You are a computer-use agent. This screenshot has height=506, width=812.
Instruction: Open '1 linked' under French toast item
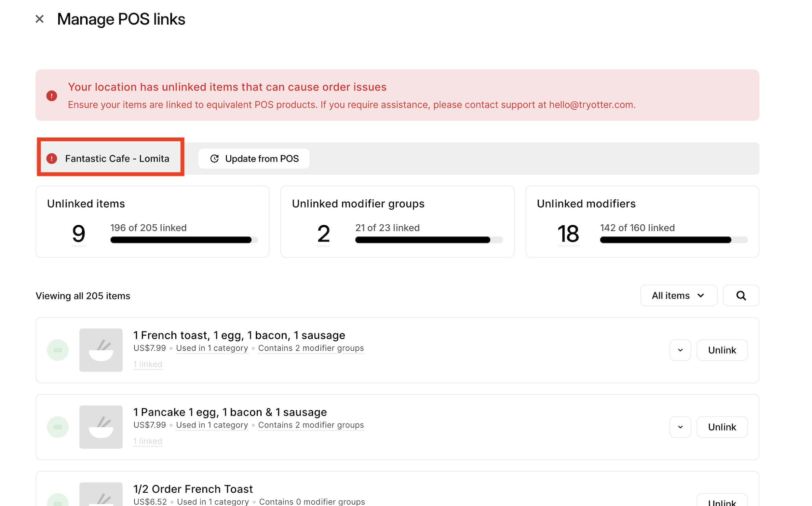tap(148, 364)
